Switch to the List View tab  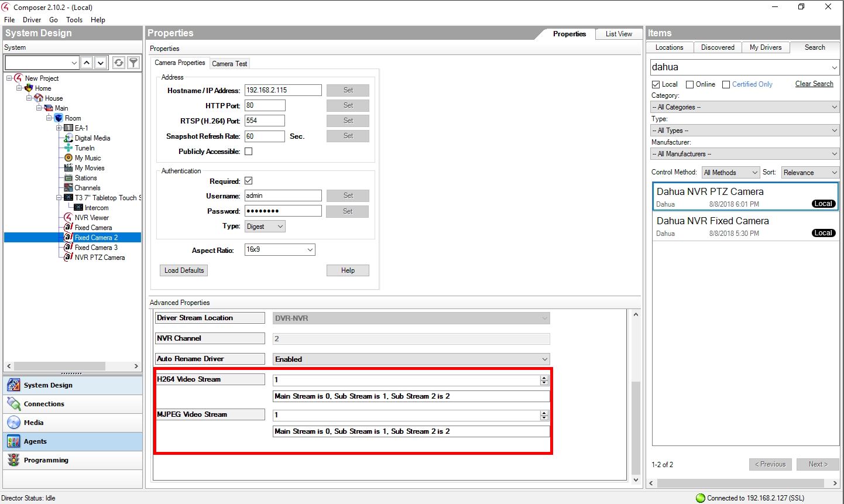click(619, 34)
